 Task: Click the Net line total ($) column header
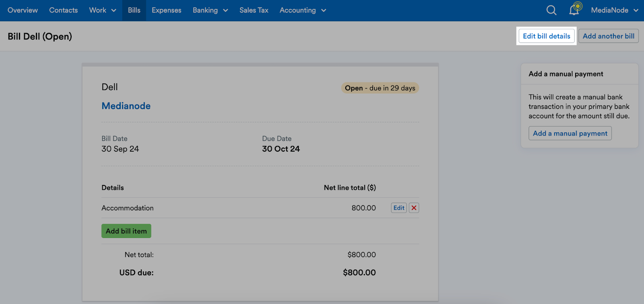coord(350,188)
